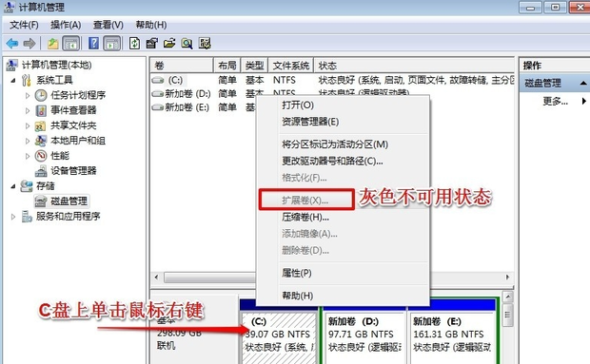Choose 更改驱动器号和路径(C)...
Image resolution: width=590 pixels, height=364 pixels.
[x=343, y=162]
